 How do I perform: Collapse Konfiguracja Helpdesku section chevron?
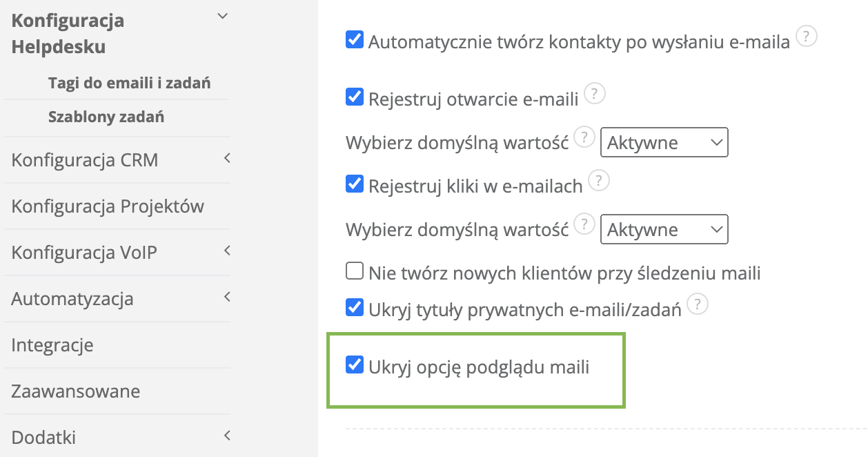coord(222,17)
